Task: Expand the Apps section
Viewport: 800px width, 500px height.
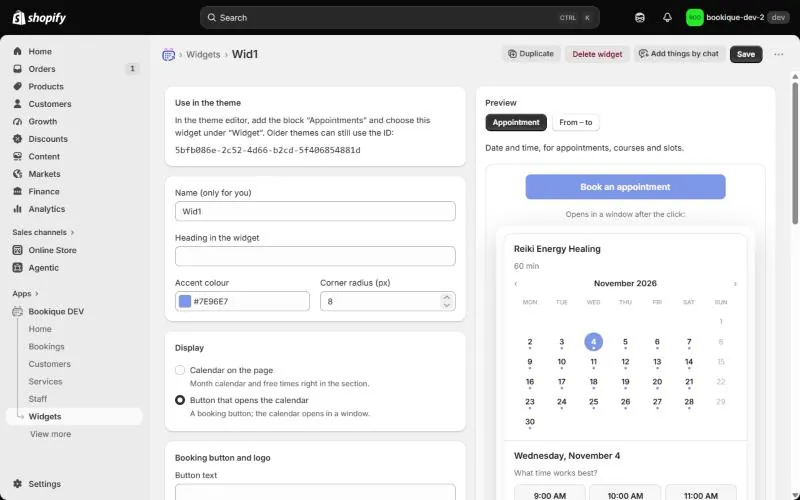Action: pos(26,293)
